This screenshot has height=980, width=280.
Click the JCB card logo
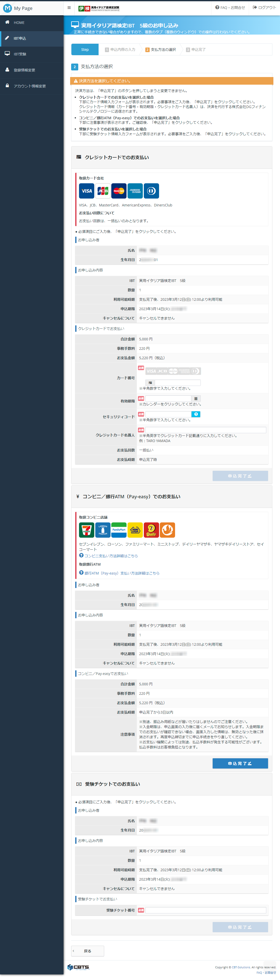(103, 191)
